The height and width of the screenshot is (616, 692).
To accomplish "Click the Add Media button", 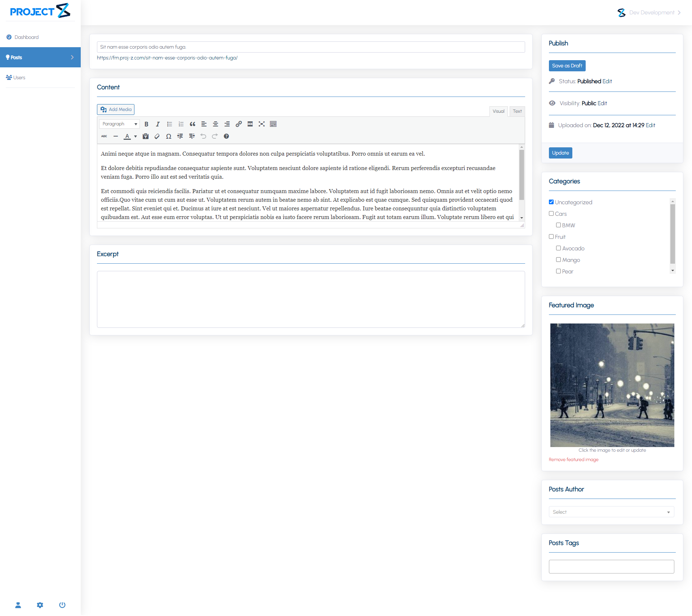I will coord(116,110).
